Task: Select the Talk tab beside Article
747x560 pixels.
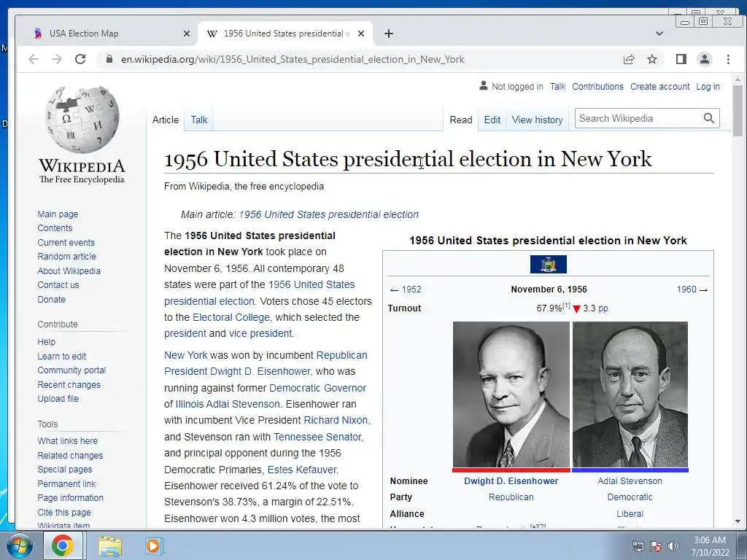Action: (198, 120)
